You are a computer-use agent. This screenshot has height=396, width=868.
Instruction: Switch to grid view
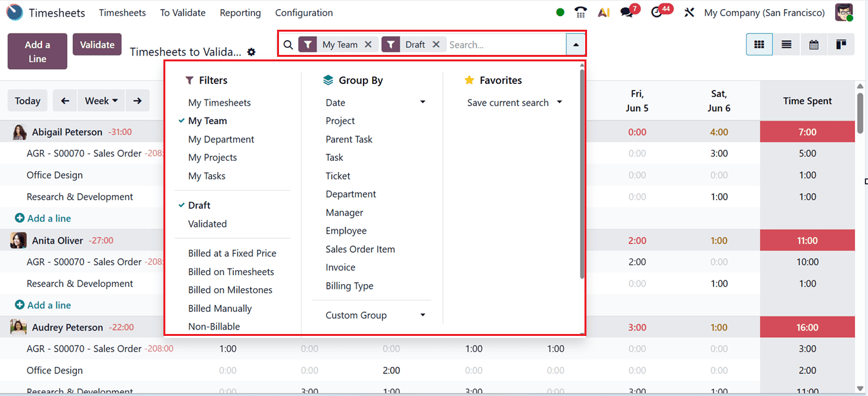[759, 45]
